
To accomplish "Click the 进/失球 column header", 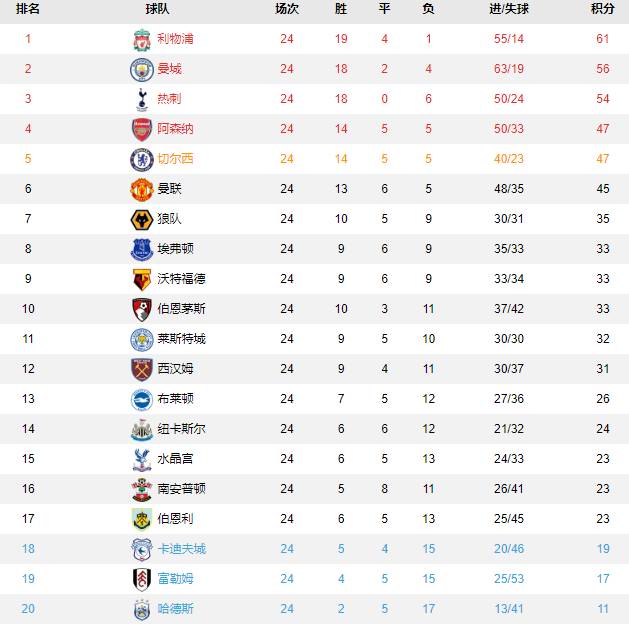I will pyautogui.click(x=509, y=9).
